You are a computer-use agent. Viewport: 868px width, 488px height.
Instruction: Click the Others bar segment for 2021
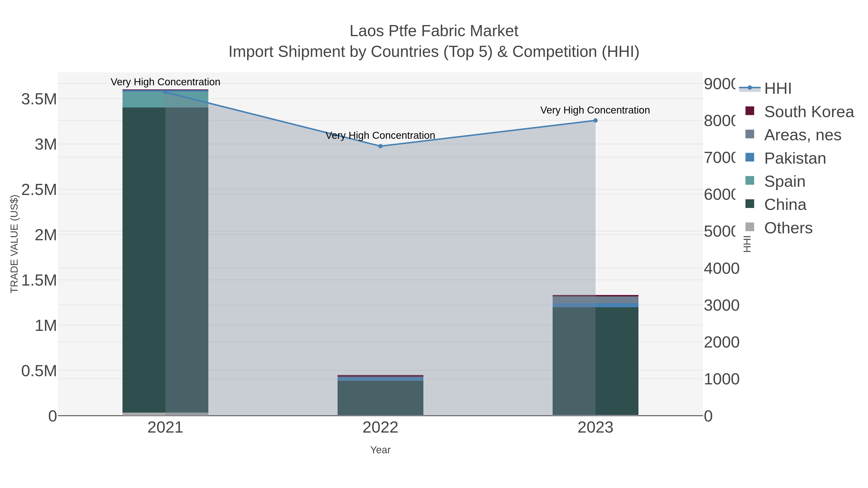pos(165,414)
